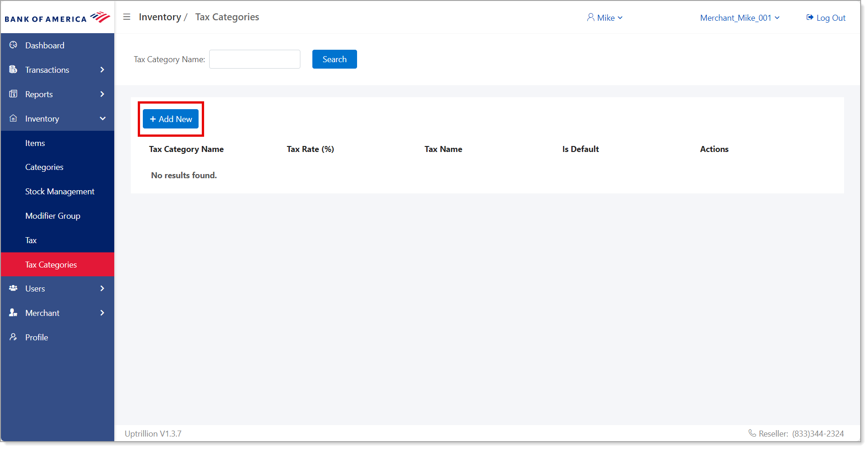Select the Tax Categories menu entry
Screen dimensions: 868x449
pos(58,264)
